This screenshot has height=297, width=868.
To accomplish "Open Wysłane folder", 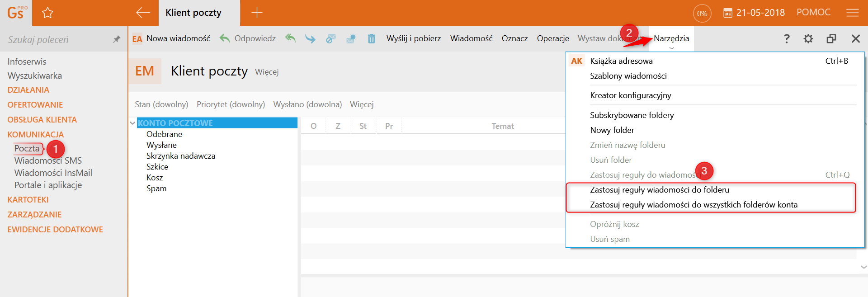I will (161, 145).
